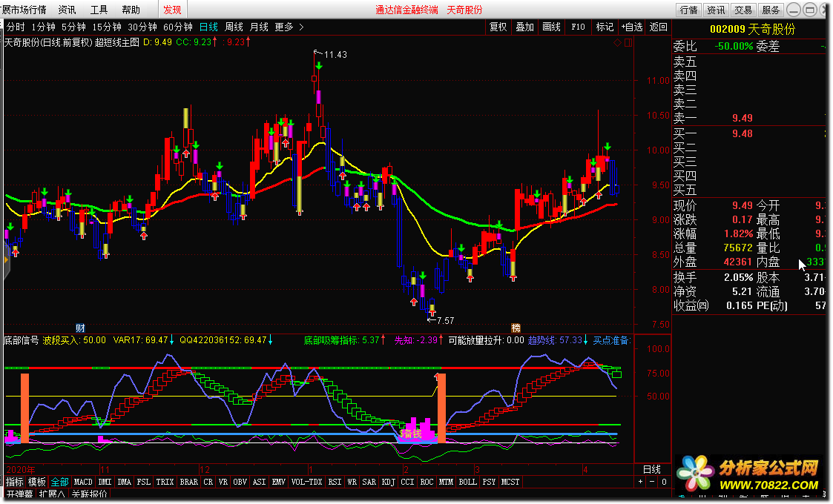
Task: Switch to the MTM indicator
Action: click(446, 482)
